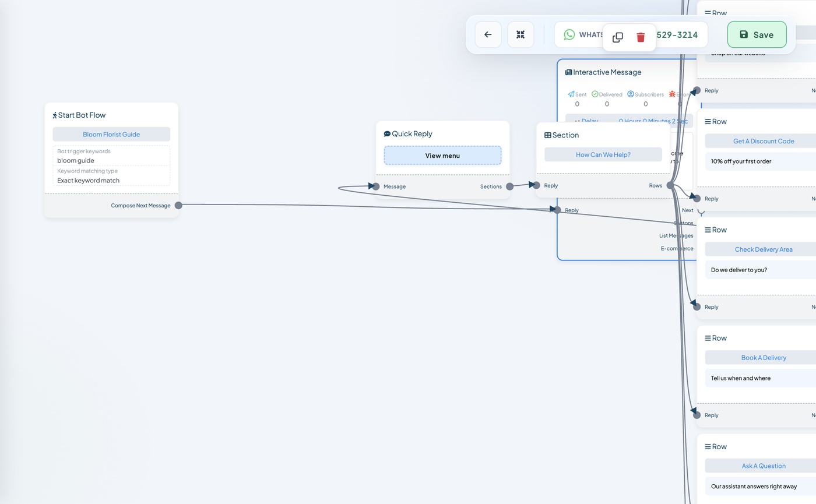The image size is (816, 504).
Task: Click the collapse fullscreen icon button
Action: coord(520,34)
